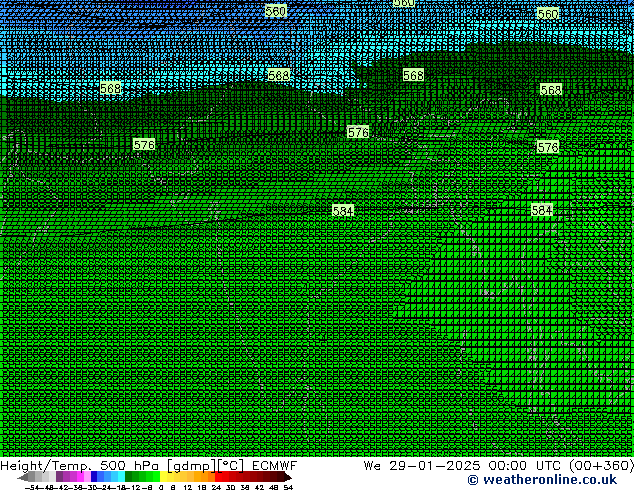Click the (00+360) forecast hour text

pyautogui.click(x=602, y=466)
